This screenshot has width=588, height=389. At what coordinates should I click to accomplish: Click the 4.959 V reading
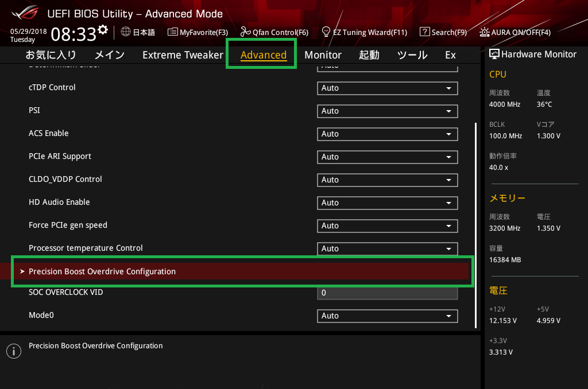(x=548, y=321)
